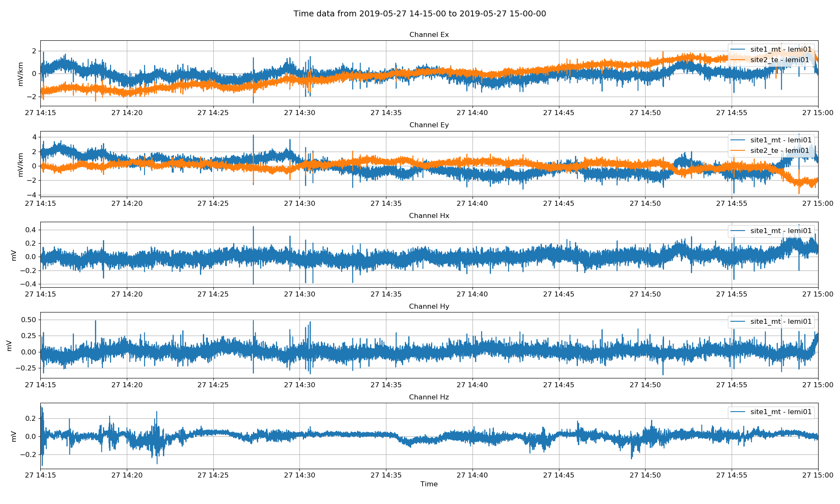
Task: Click the '0.4' y-tick label on Channel Hx
Action: point(31,230)
